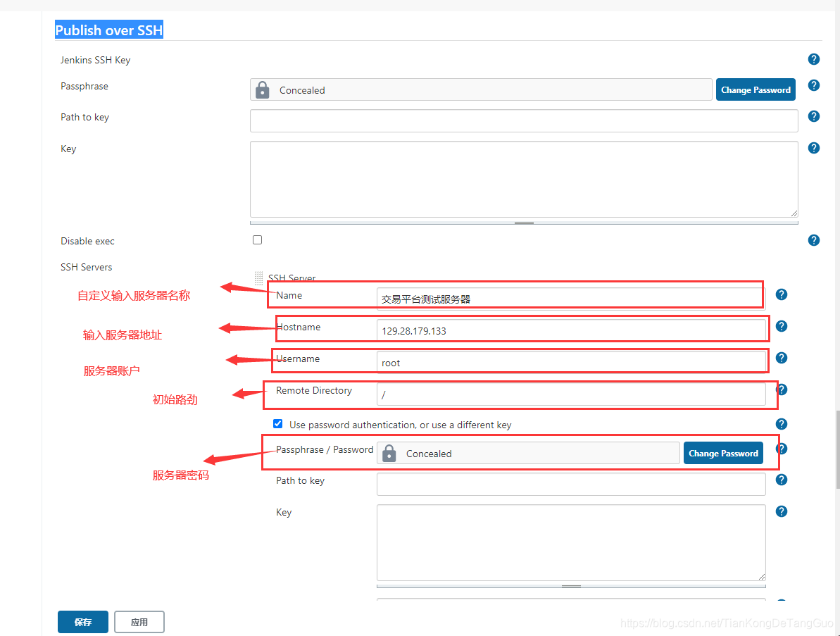Click the Jenkins SSH Key label
The image size is (840, 636).
(x=95, y=60)
